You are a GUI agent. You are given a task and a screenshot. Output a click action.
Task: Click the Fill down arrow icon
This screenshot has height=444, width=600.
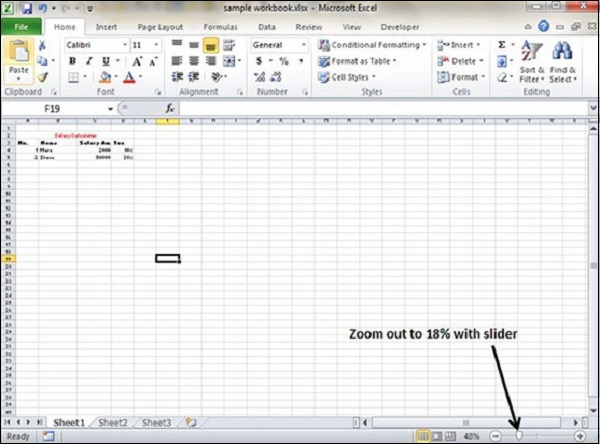[502, 61]
